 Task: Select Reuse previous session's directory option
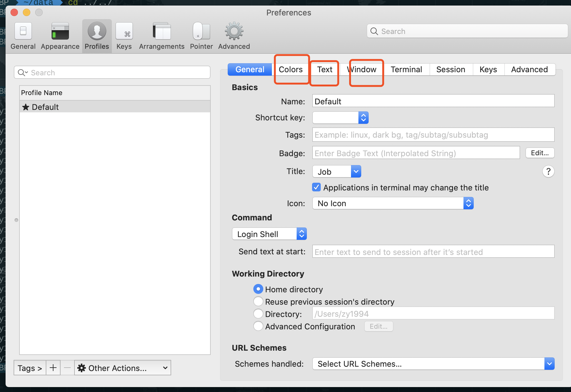258,301
